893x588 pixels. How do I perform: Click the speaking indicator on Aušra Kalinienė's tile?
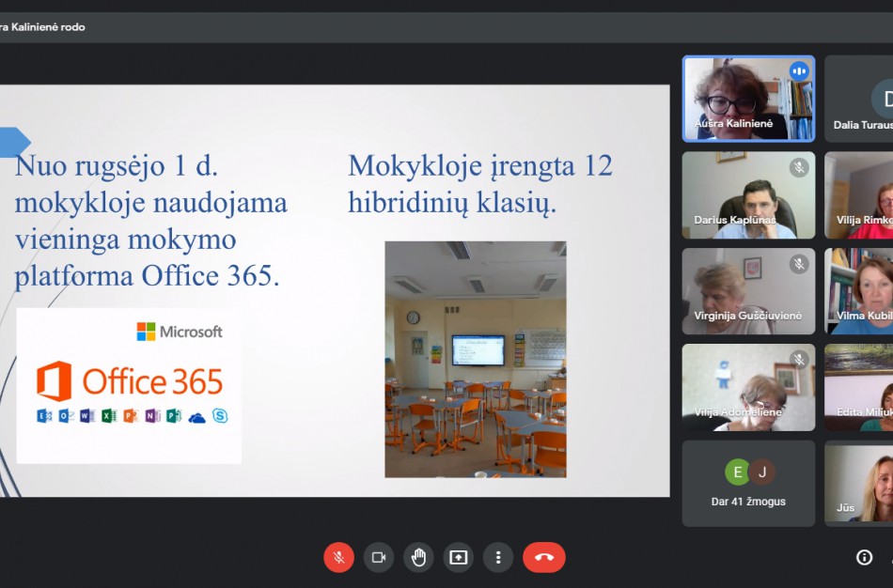coord(799,71)
